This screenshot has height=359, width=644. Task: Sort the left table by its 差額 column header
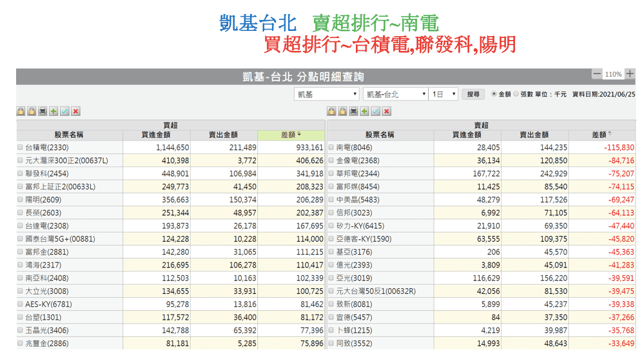[x=291, y=135]
